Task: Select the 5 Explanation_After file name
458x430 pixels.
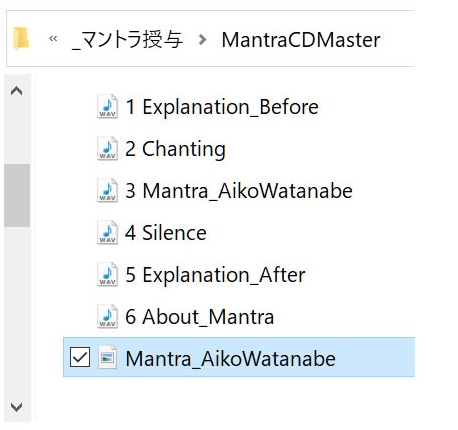Action: (215, 275)
